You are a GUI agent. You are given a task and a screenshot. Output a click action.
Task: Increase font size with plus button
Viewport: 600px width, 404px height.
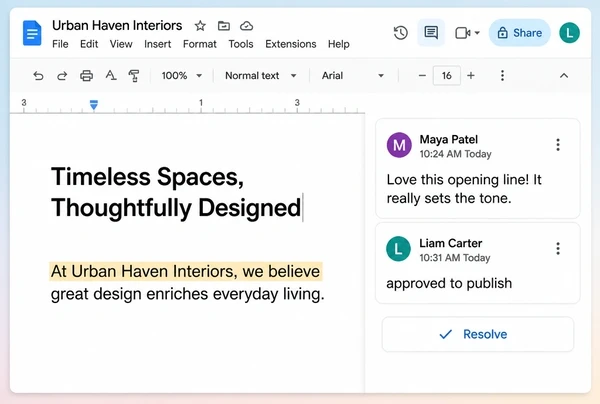[471, 76]
